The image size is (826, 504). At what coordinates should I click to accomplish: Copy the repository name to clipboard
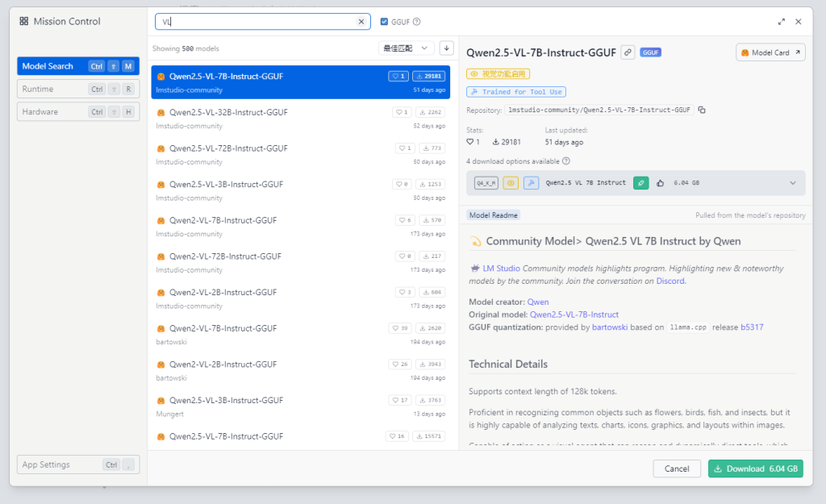pos(702,110)
